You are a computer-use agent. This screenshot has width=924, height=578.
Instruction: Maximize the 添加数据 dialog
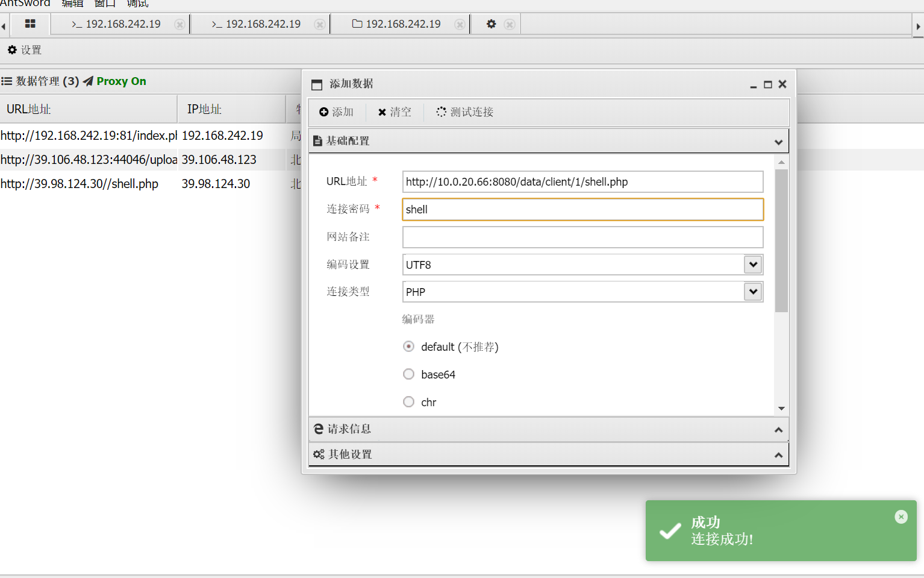pyautogui.click(x=767, y=84)
